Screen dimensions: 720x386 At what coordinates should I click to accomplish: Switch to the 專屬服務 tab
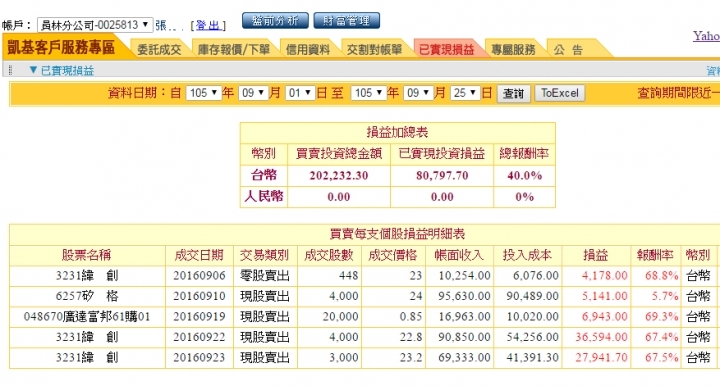[x=513, y=50]
